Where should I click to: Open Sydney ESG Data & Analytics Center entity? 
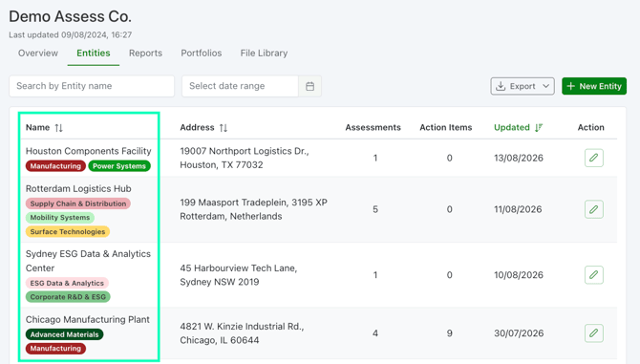pos(88,261)
